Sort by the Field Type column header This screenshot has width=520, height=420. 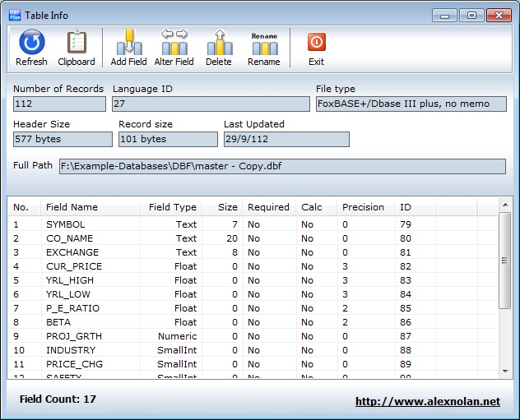[x=172, y=207]
